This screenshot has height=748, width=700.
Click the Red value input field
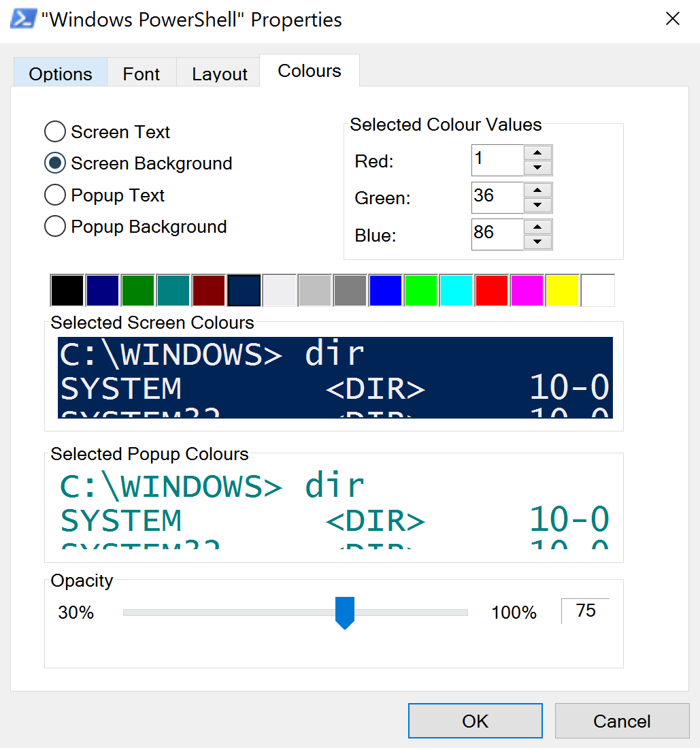pos(497,161)
